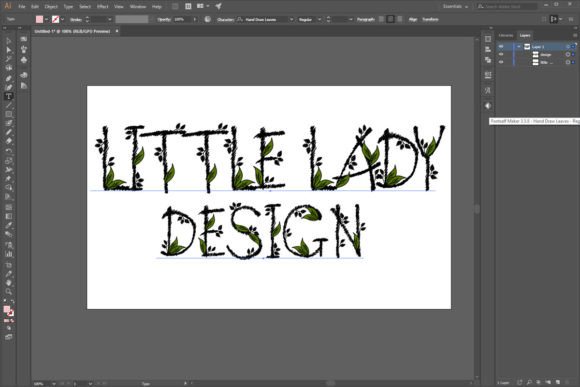
Task: Open the Arrange Documents icon
Action: click(x=202, y=6)
